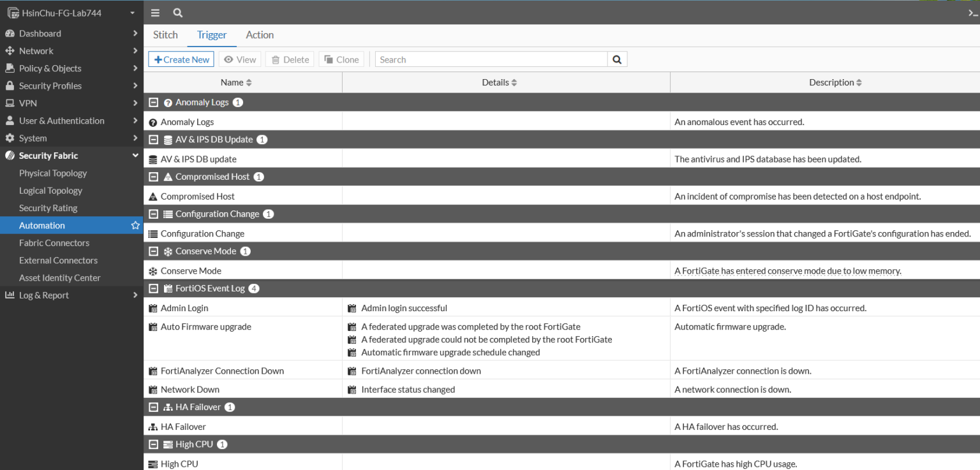The height and width of the screenshot is (470, 980).
Task: Click the search field magnifier button
Action: tap(617, 59)
